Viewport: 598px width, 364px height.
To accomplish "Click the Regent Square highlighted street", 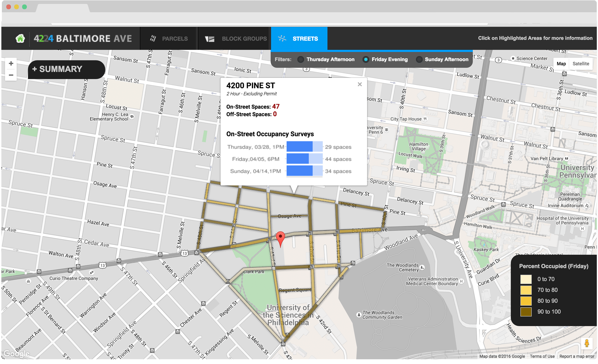I will [295, 290].
